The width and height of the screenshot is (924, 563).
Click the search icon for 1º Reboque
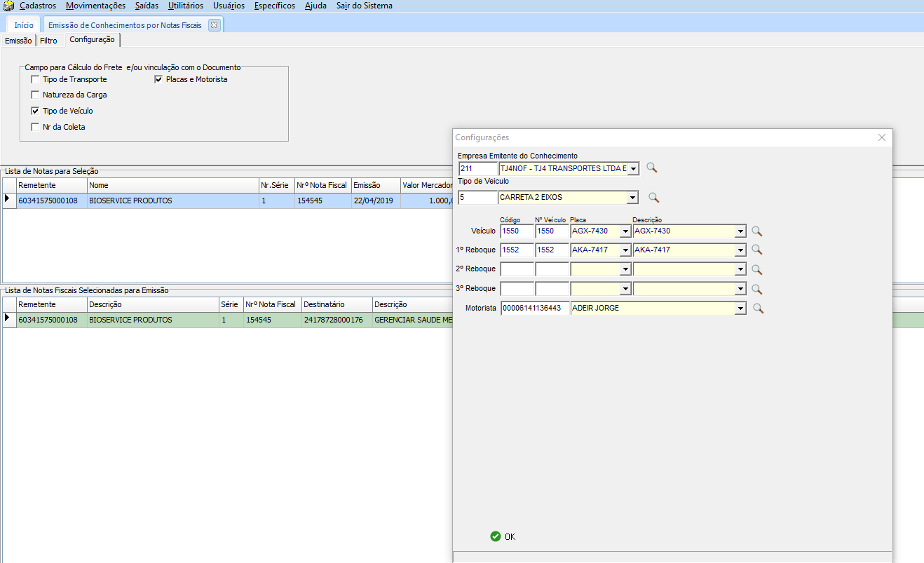tap(756, 250)
